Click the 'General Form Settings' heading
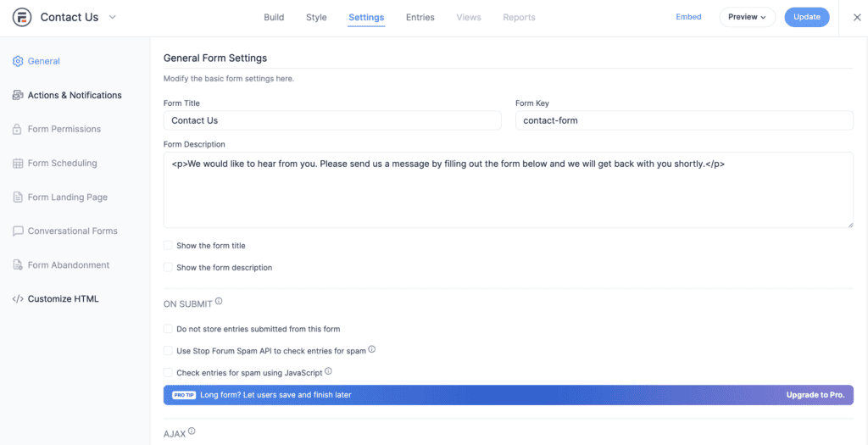 pos(215,58)
